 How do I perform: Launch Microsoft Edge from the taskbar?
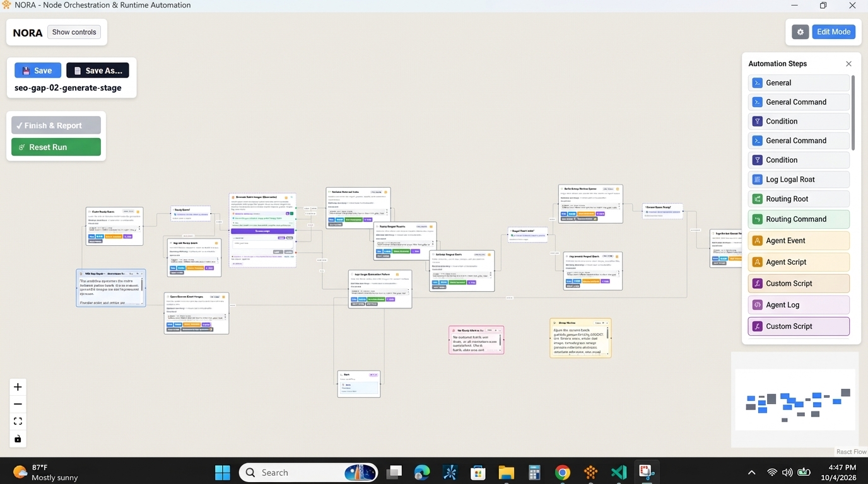(422, 472)
